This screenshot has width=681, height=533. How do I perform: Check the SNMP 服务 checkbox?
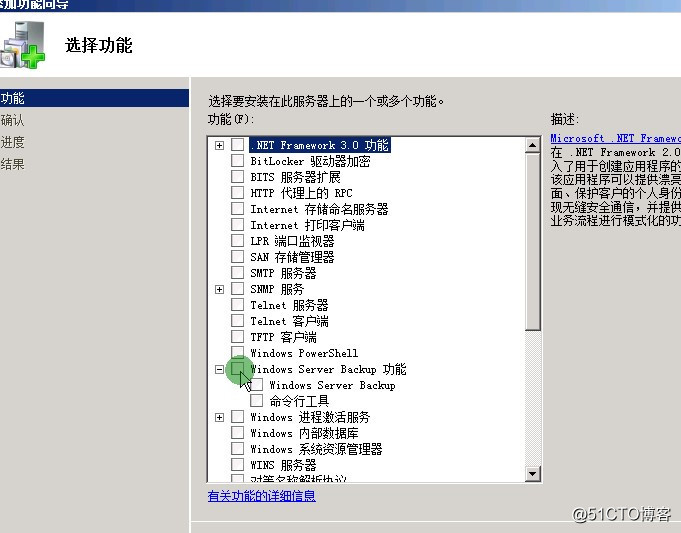pos(237,288)
